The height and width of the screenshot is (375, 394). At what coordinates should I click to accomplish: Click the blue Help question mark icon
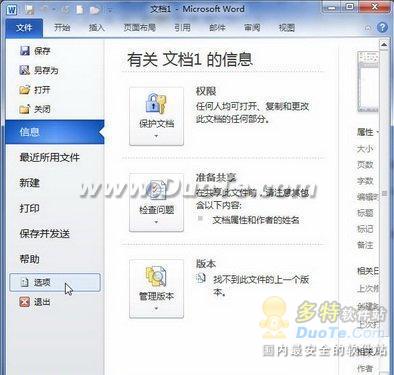coord(382,27)
